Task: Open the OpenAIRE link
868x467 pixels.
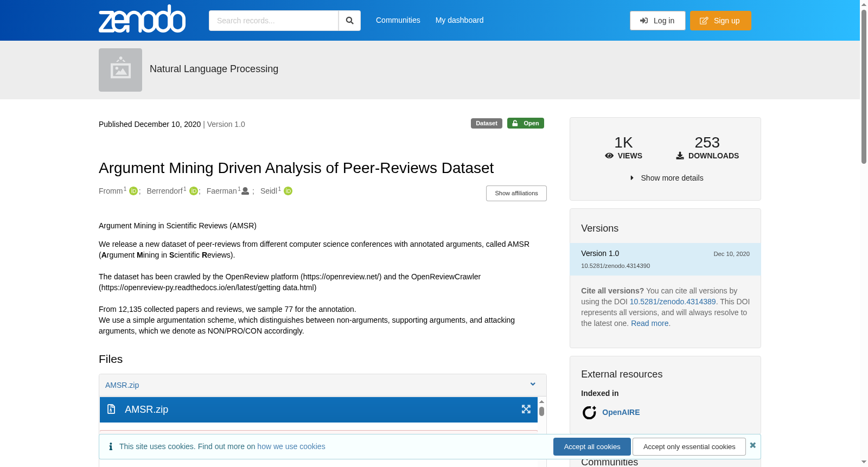Action: point(621,412)
